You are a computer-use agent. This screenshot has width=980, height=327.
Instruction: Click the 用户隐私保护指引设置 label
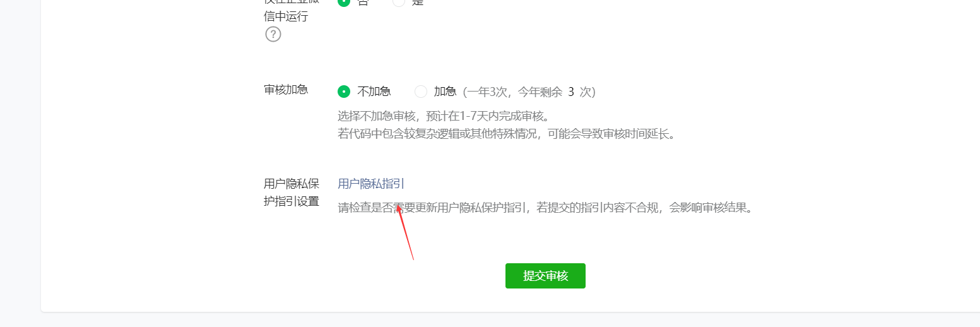292,193
